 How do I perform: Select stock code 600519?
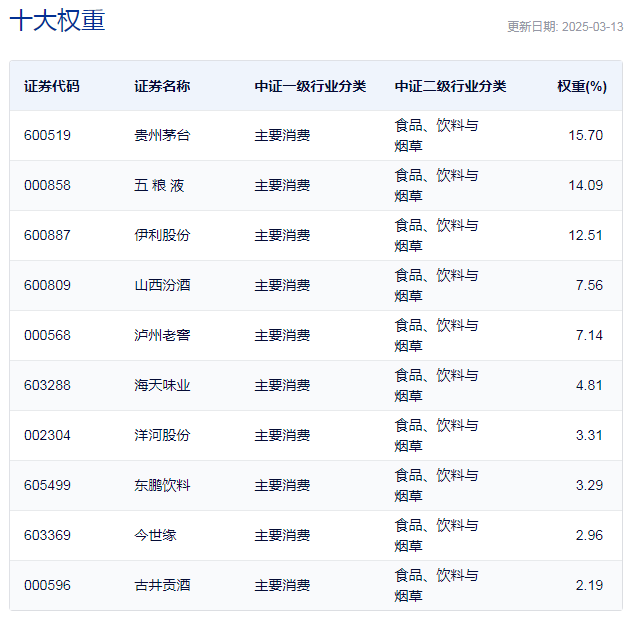[47, 135]
